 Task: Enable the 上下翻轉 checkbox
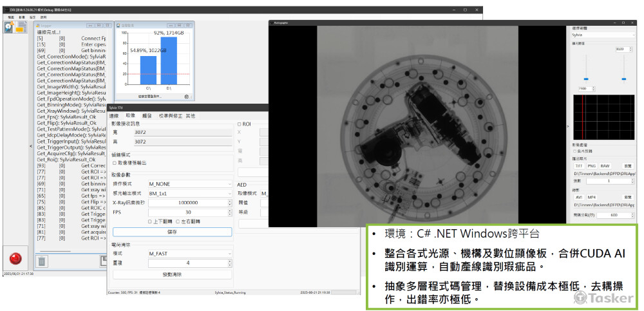(x=150, y=221)
